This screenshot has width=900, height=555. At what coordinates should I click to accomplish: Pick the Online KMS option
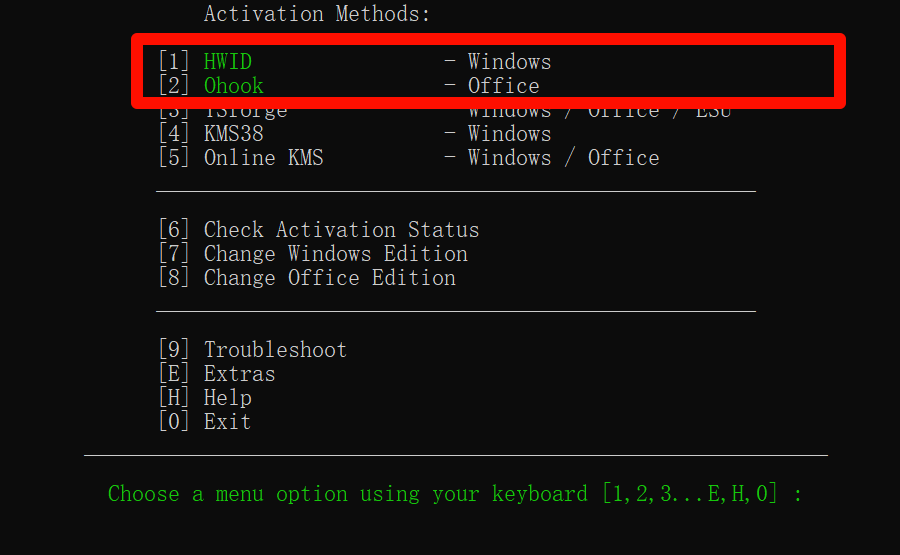click(263, 158)
